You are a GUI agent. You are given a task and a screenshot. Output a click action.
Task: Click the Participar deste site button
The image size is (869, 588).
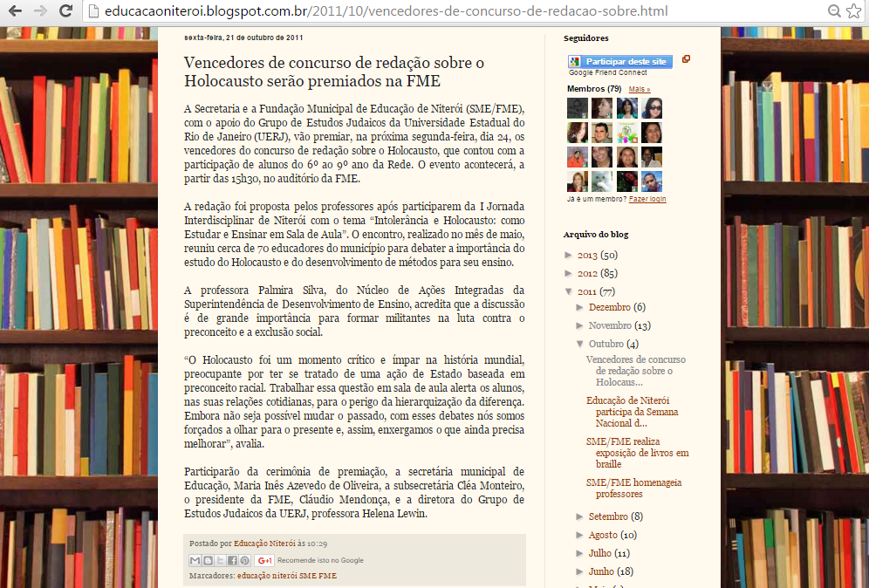click(x=620, y=62)
